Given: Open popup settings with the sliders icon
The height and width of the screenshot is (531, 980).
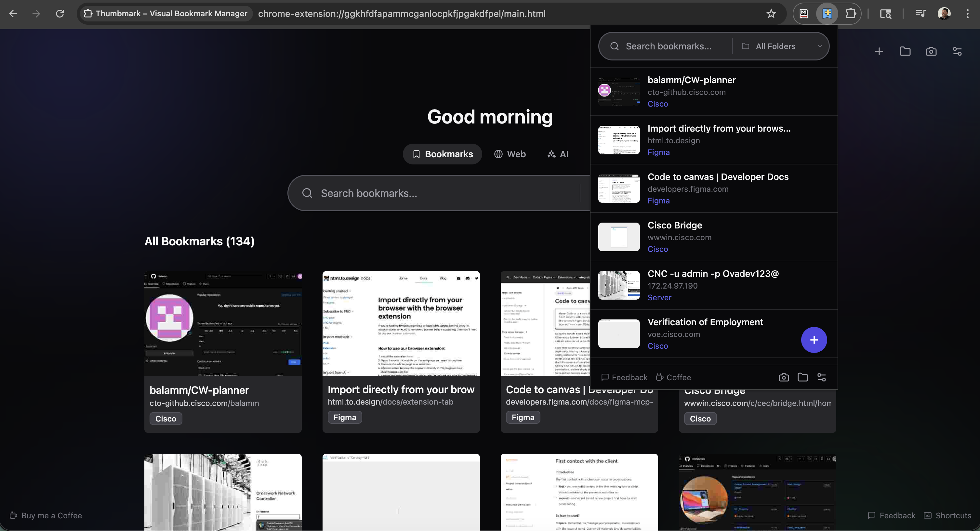Looking at the screenshot, I should 821,377.
